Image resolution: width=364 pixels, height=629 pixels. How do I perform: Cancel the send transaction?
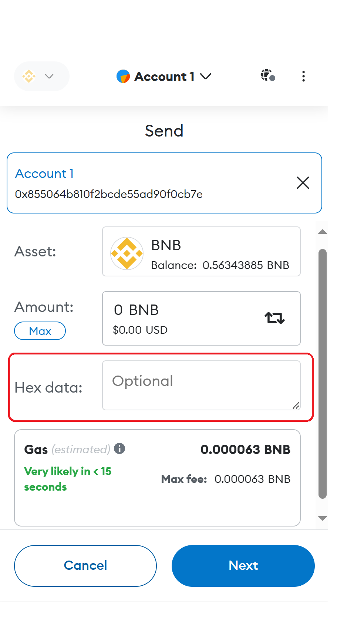coord(85,565)
